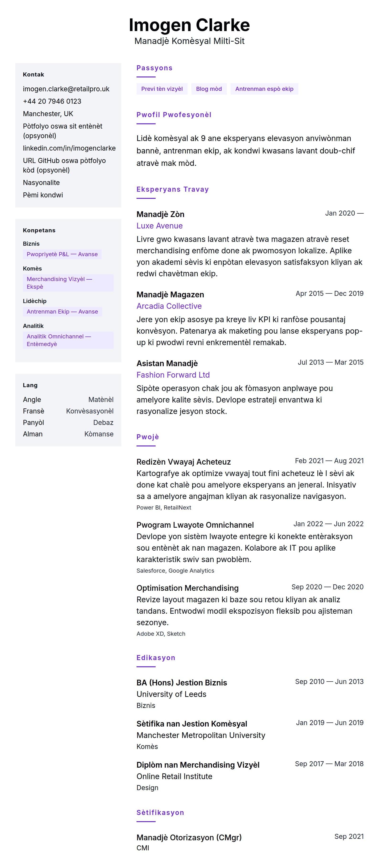The height and width of the screenshot is (868, 379).
Task: Open the Fashion Forward Ltd link
Action: coord(173,375)
